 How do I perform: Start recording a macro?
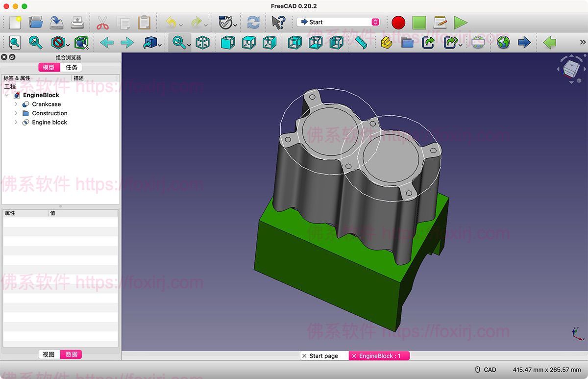(398, 22)
